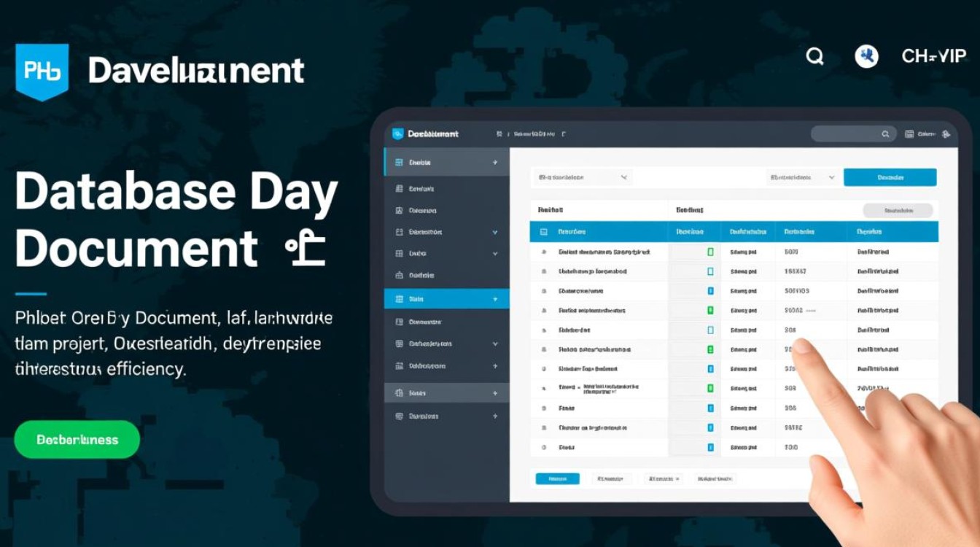The width and height of the screenshot is (980, 547).
Task: Click the grey pill button above table header
Action: tap(898, 211)
